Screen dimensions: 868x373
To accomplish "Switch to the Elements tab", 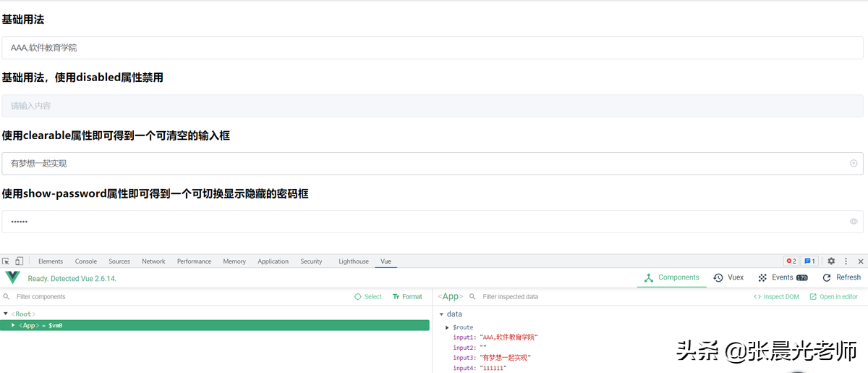I will (51, 261).
